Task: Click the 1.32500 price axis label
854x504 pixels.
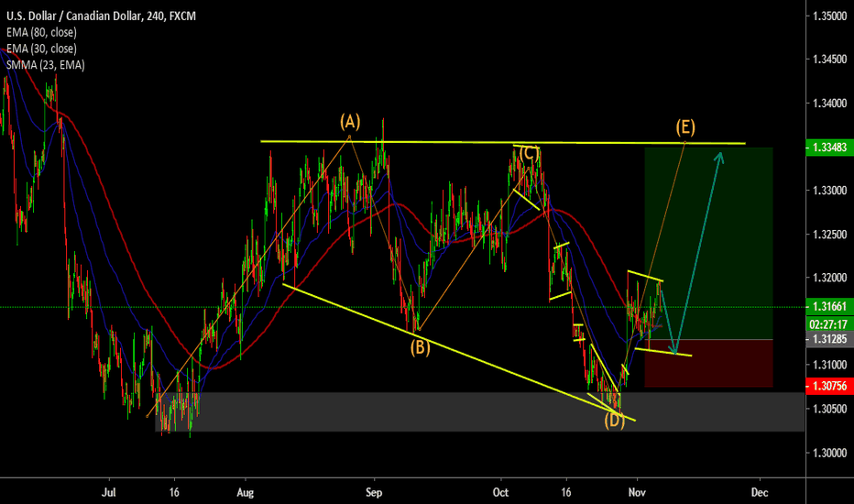Action: pos(829,235)
